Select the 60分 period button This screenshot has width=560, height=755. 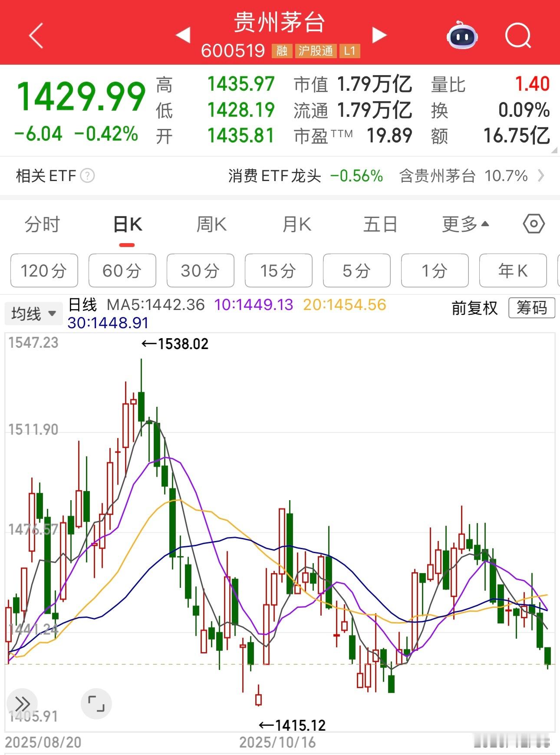click(x=122, y=270)
